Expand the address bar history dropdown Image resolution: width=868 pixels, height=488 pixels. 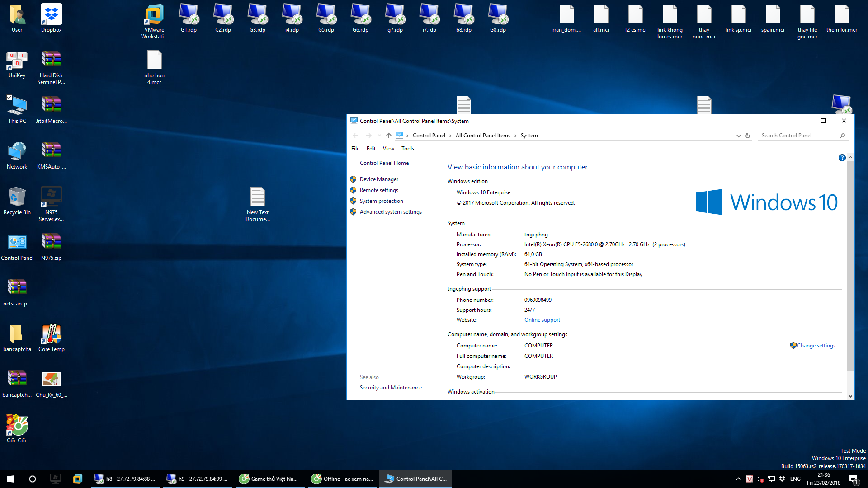coord(738,136)
